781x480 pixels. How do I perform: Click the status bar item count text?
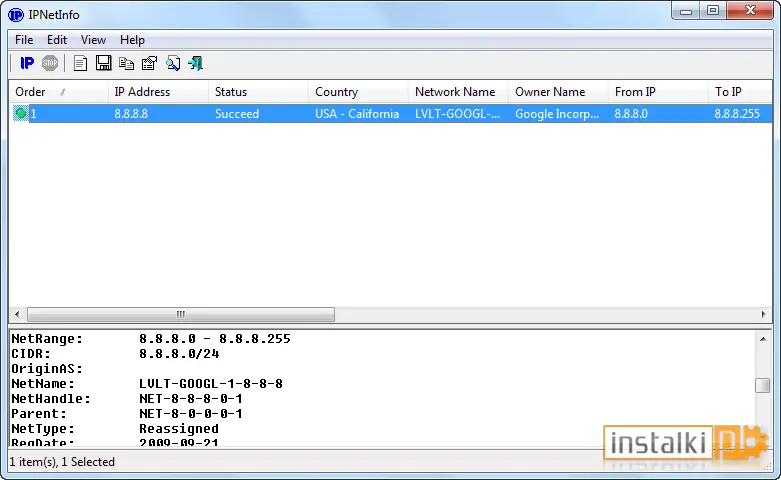coord(62,462)
